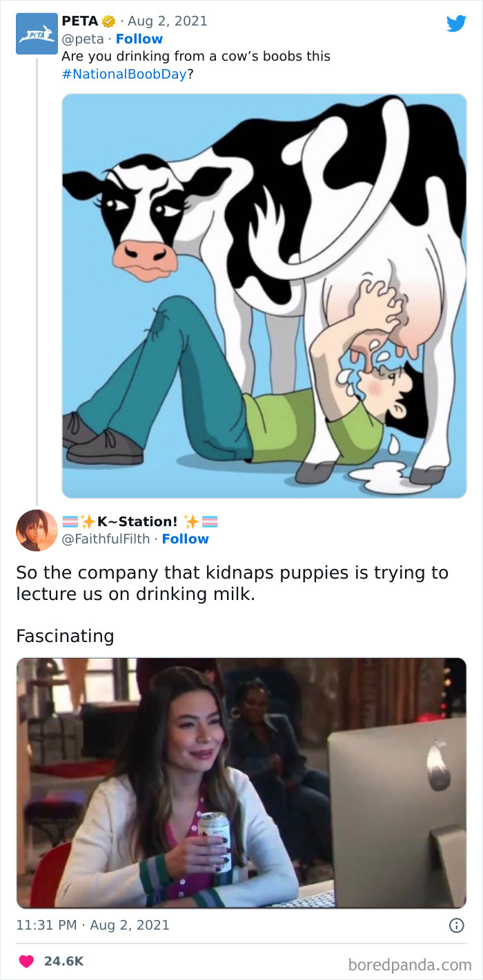The height and width of the screenshot is (980, 483).
Task: Follow the @FaithfulFilth account
Action: [x=185, y=539]
